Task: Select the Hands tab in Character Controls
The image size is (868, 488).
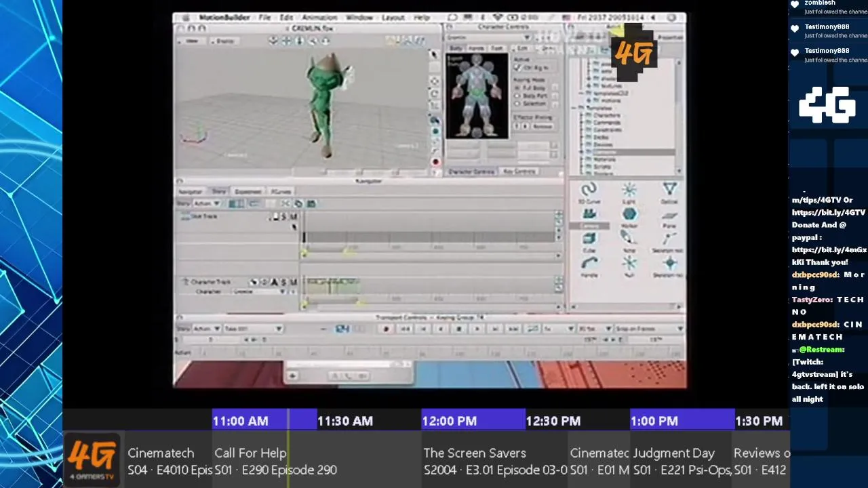Action: 477,48
